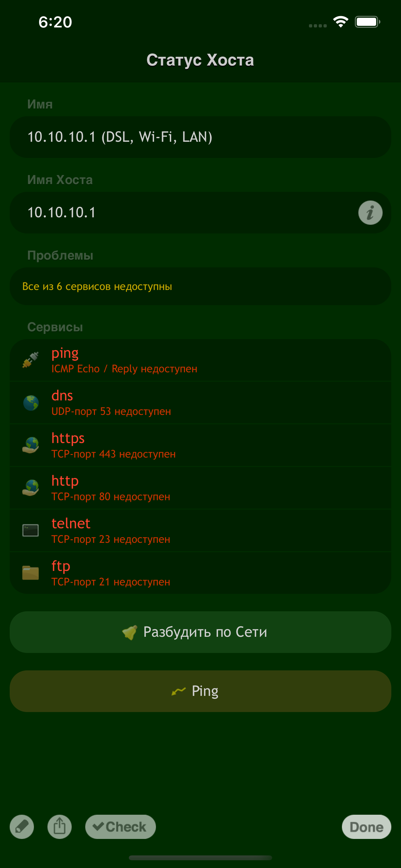
Task: Open the dns UDP-порт 53 row
Action: pyautogui.click(x=200, y=403)
